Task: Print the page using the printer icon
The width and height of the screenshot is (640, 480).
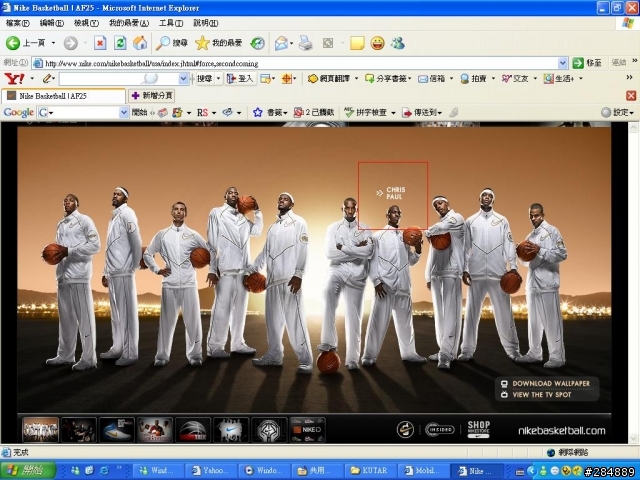Action: click(305, 43)
